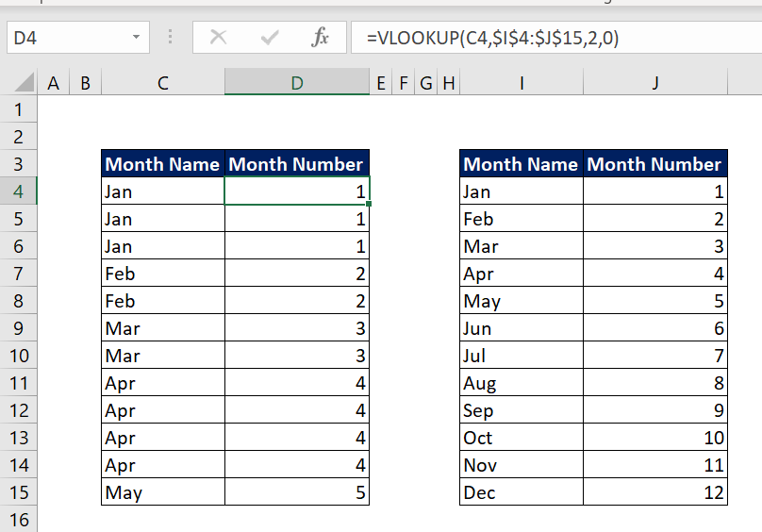Select row 4 header
Viewport: 762px width, 532px height.
point(19,191)
